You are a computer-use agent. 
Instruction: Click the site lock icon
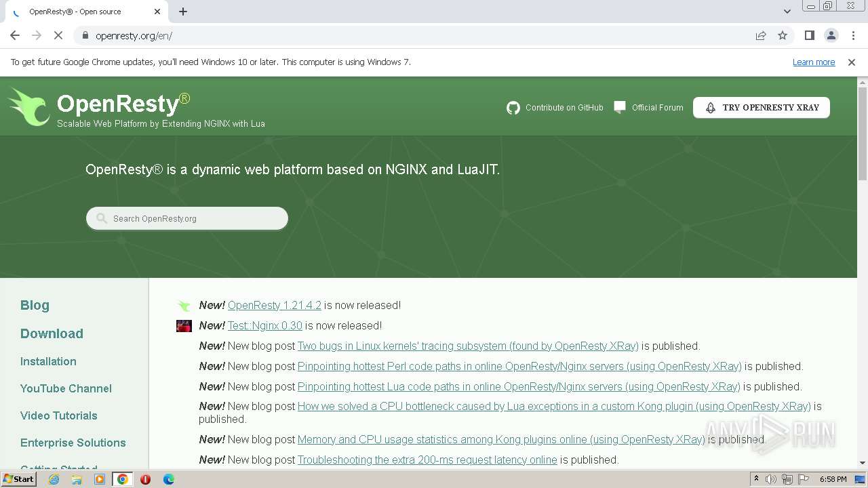click(85, 35)
